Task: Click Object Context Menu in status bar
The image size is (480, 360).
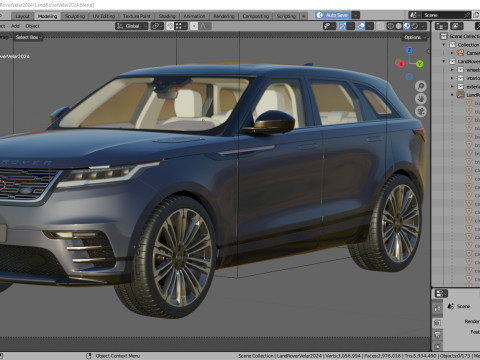Action: point(118,356)
